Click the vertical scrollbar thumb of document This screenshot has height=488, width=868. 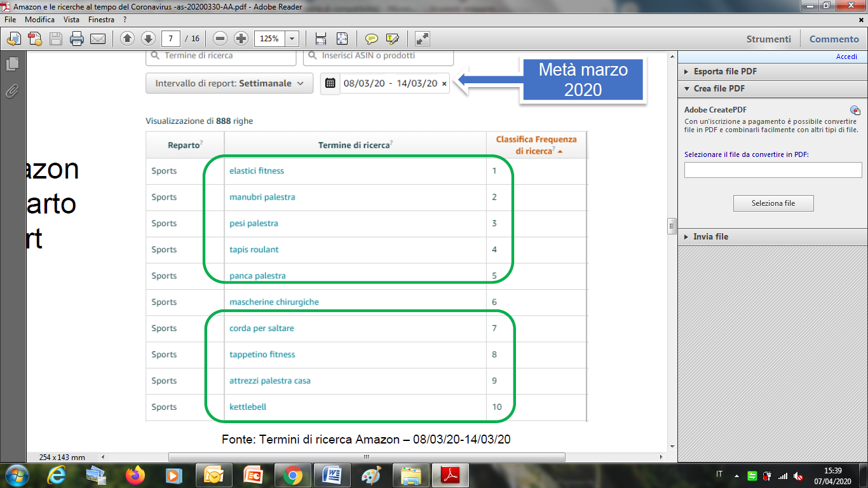tap(671, 226)
